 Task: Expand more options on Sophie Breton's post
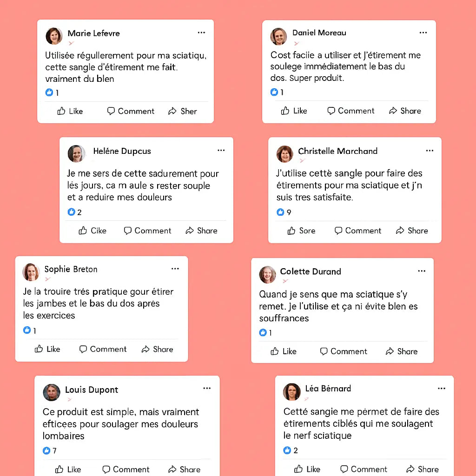(x=175, y=269)
